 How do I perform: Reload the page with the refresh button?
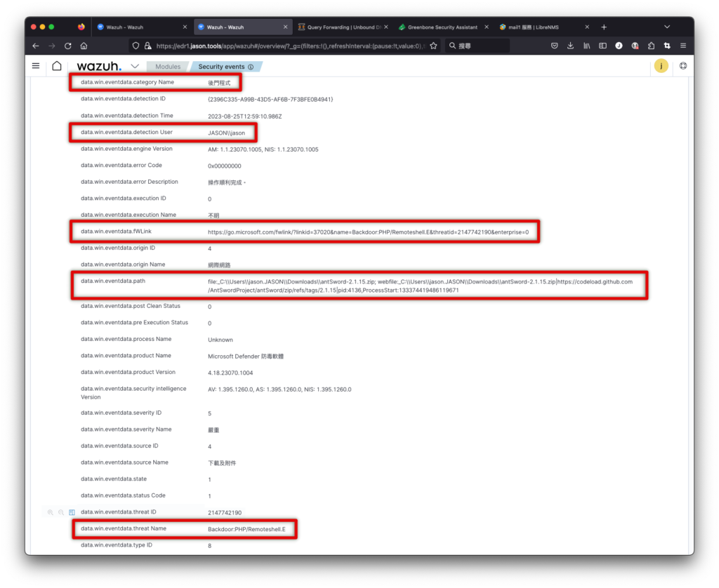(68, 46)
